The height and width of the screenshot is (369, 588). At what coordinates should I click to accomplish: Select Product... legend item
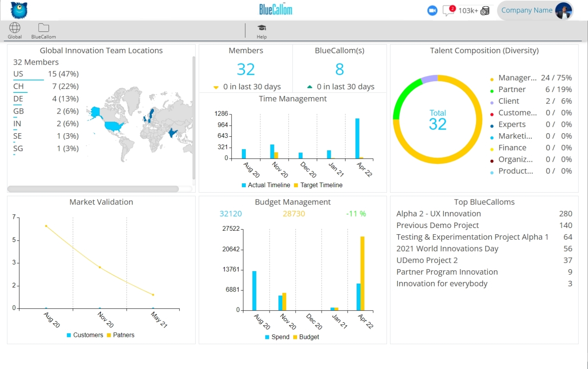click(x=531, y=171)
